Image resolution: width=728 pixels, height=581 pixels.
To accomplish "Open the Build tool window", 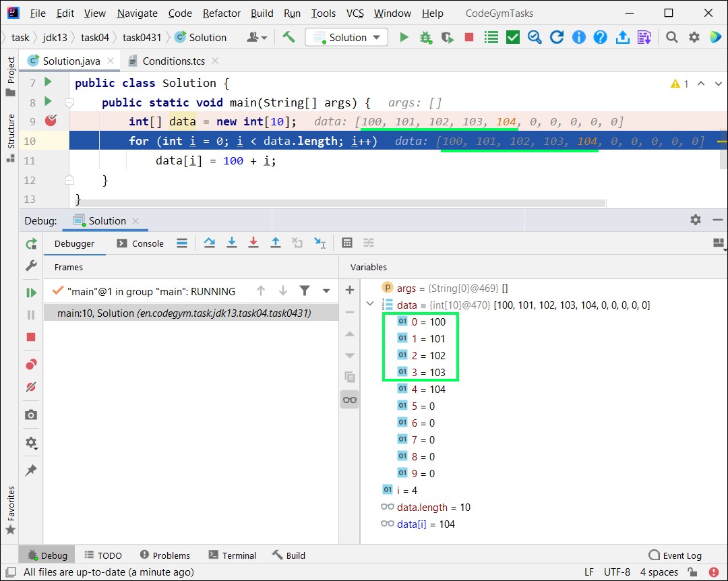I will coord(289,555).
